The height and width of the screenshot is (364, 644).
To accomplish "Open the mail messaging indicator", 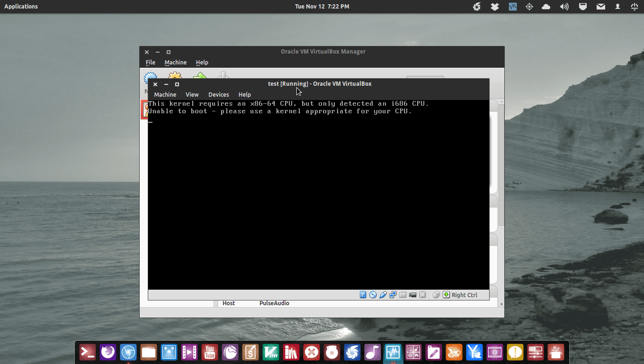I will [601, 7].
